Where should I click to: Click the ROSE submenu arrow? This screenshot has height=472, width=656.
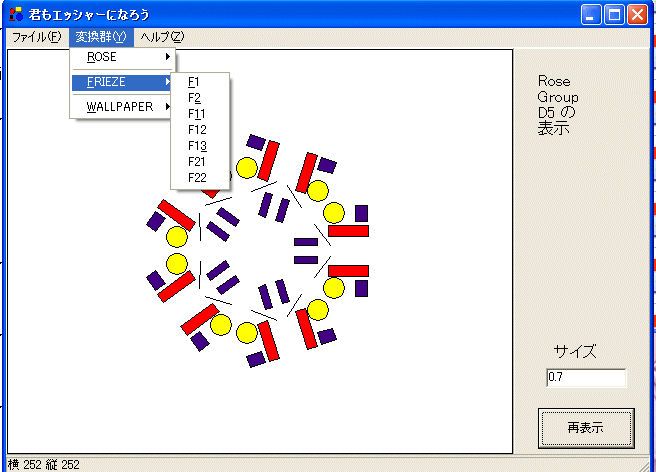(x=168, y=56)
